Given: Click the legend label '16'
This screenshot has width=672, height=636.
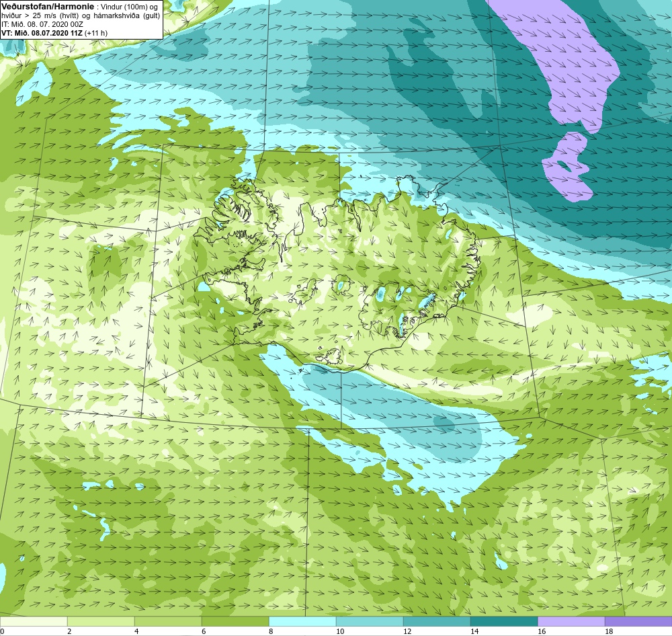Looking at the screenshot, I should pyautogui.click(x=542, y=631).
